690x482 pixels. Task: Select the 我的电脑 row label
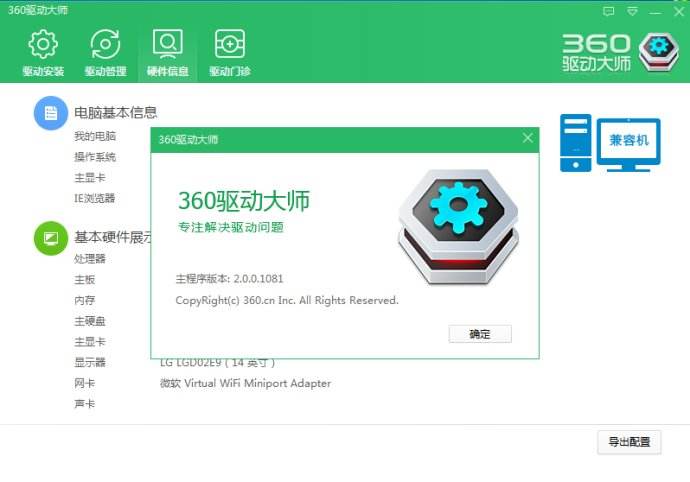point(95,136)
